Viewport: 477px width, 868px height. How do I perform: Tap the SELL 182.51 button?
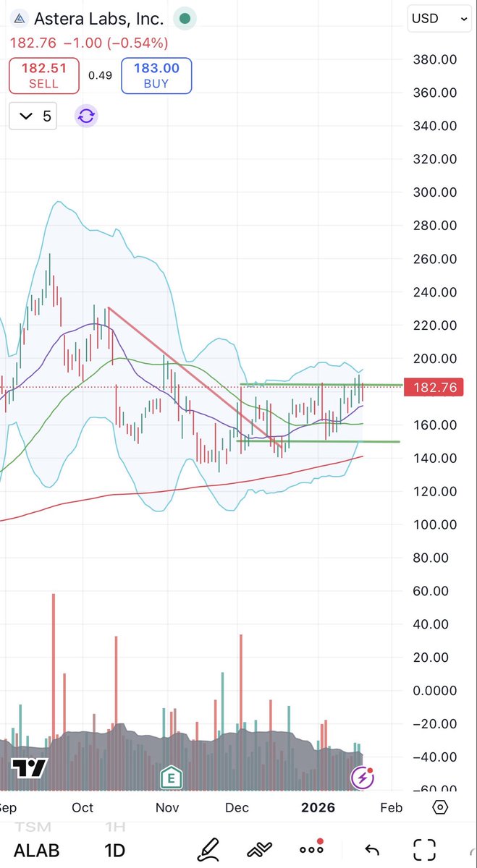(43, 76)
